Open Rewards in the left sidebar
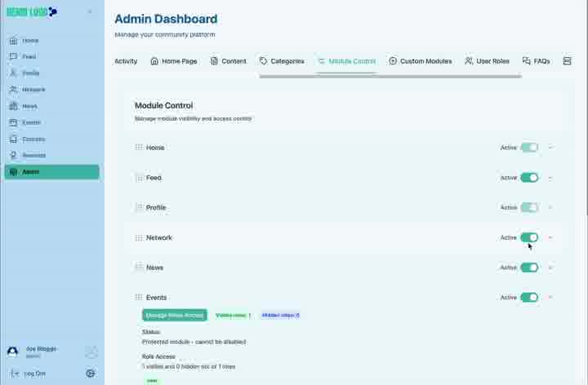The width and height of the screenshot is (588, 385). tap(51, 155)
